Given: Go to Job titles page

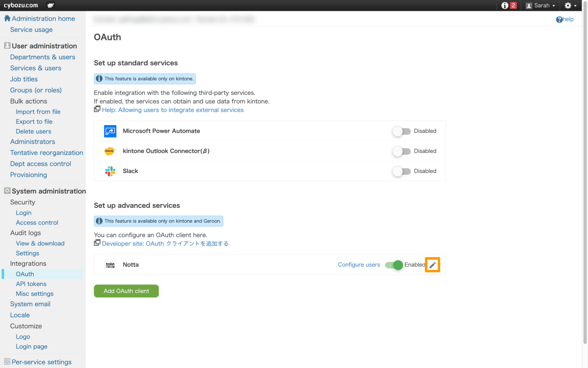Looking at the screenshot, I should pos(24,79).
